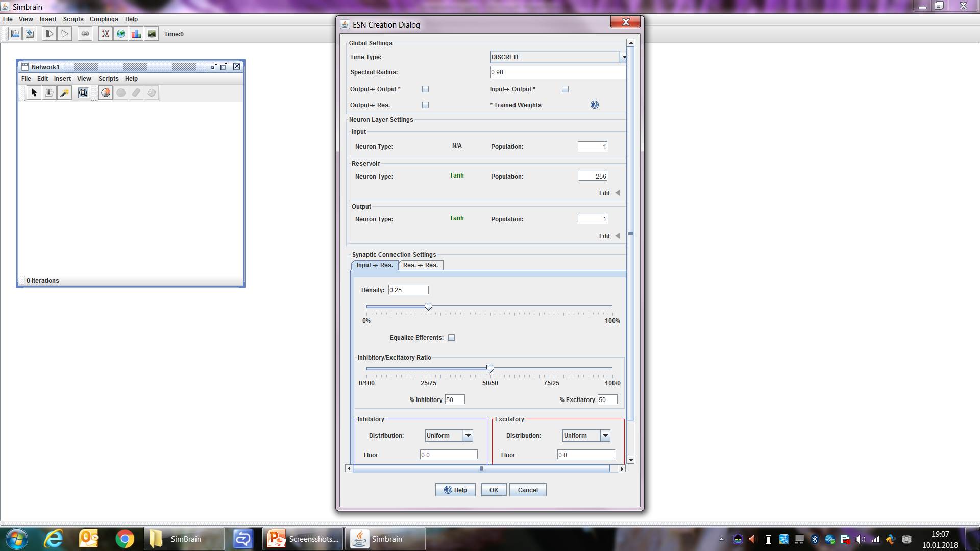Click the run play icon

tap(65, 34)
